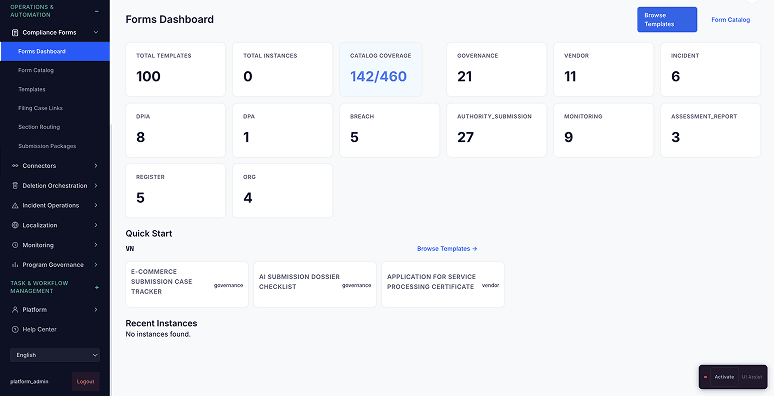774x404 pixels.
Task: Log out using the Logout button
Action: point(85,381)
